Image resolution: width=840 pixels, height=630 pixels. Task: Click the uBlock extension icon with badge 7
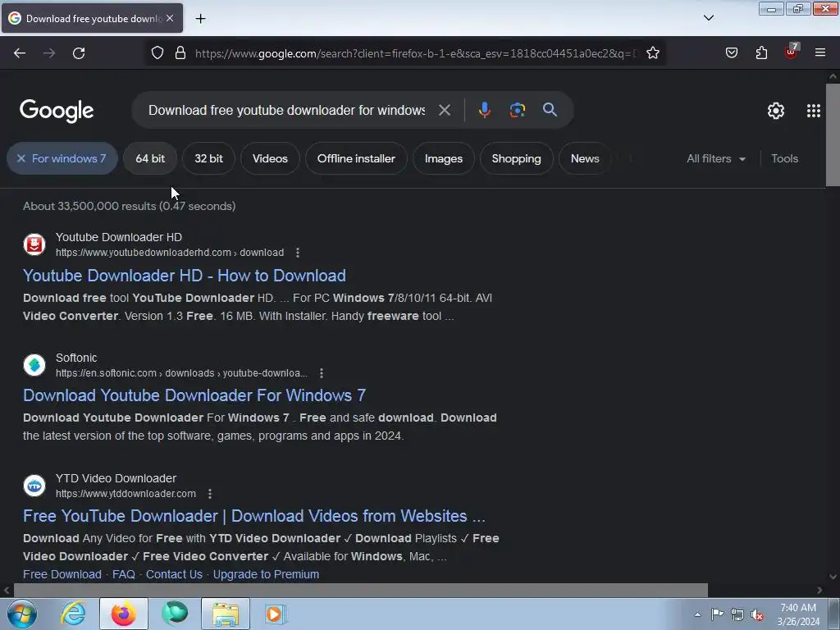(792, 52)
